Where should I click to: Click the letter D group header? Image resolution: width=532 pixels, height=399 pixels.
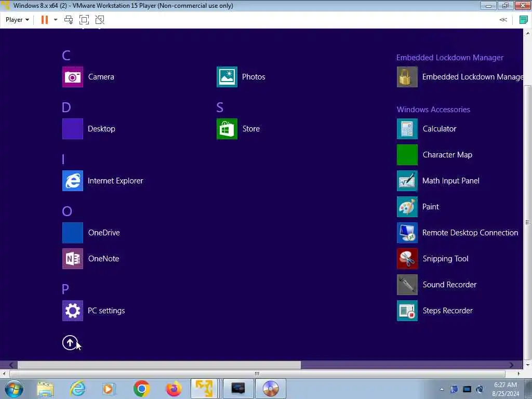pos(66,107)
